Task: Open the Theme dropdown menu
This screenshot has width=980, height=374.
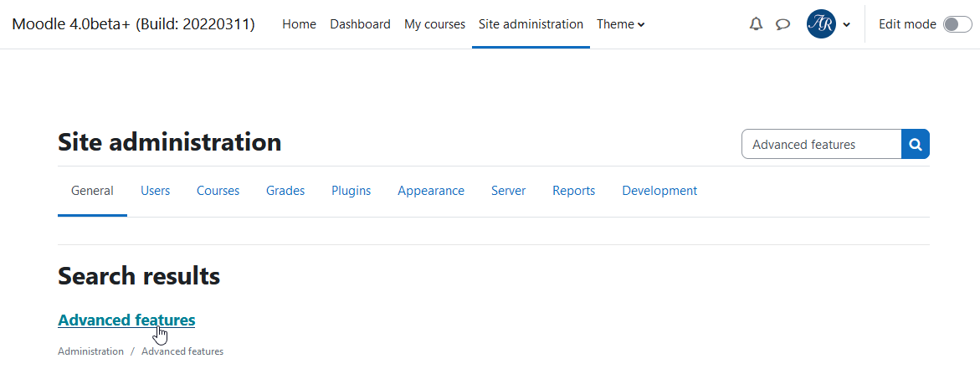Action: [x=621, y=24]
